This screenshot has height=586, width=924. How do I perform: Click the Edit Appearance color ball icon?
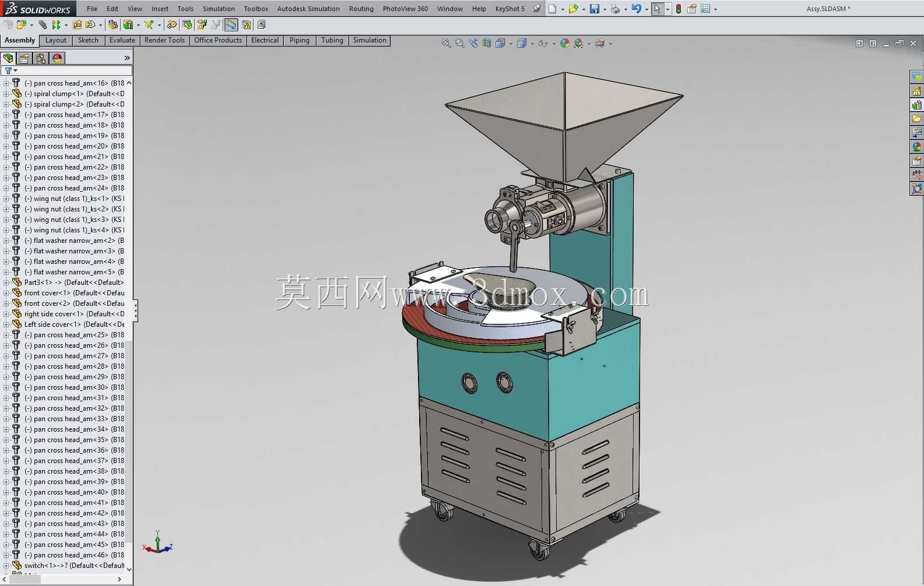(564, 43)
